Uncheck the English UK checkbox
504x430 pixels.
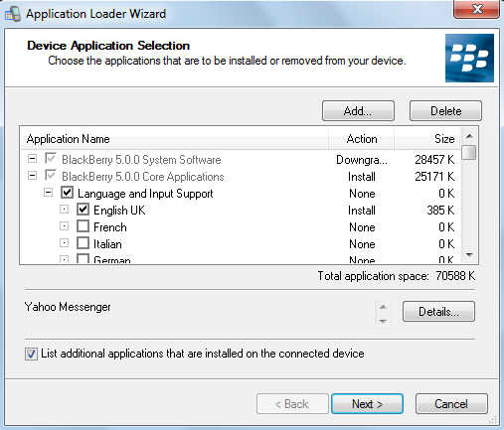(83, 210)
